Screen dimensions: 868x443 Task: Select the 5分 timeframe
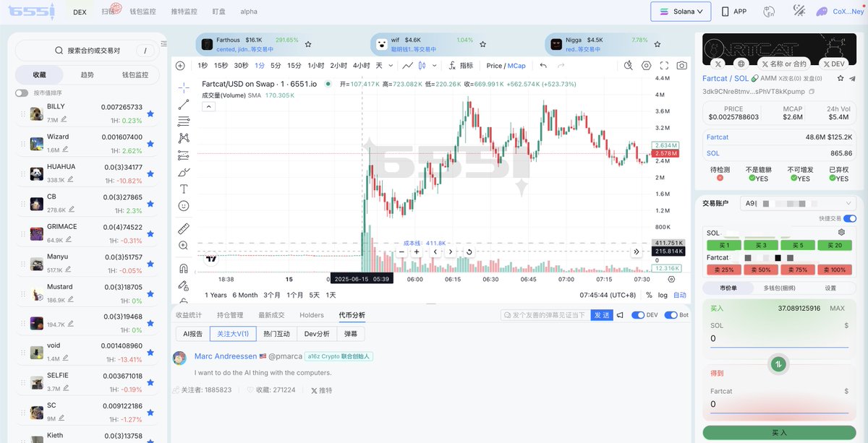[276, 65]
